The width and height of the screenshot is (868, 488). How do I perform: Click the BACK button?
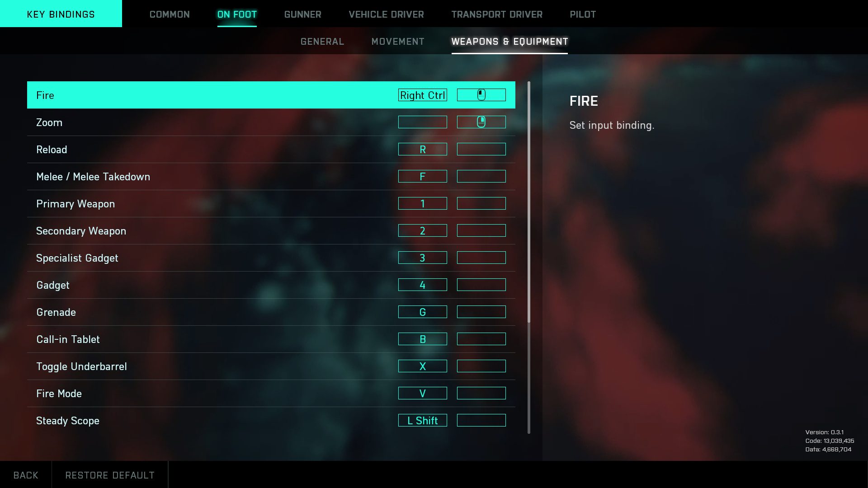click(x=26, y=475)
